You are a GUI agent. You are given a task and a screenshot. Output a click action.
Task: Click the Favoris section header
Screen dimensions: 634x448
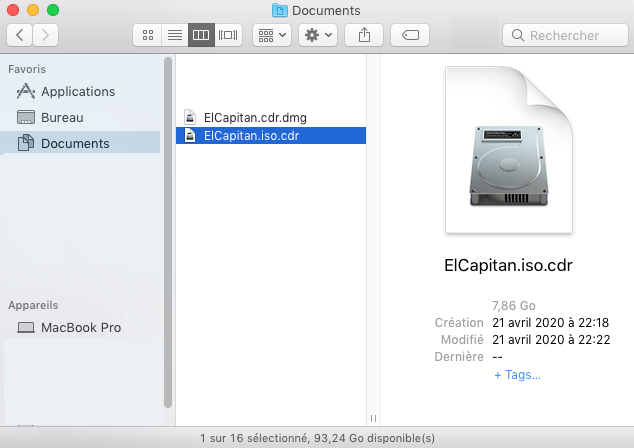[27, 69]
